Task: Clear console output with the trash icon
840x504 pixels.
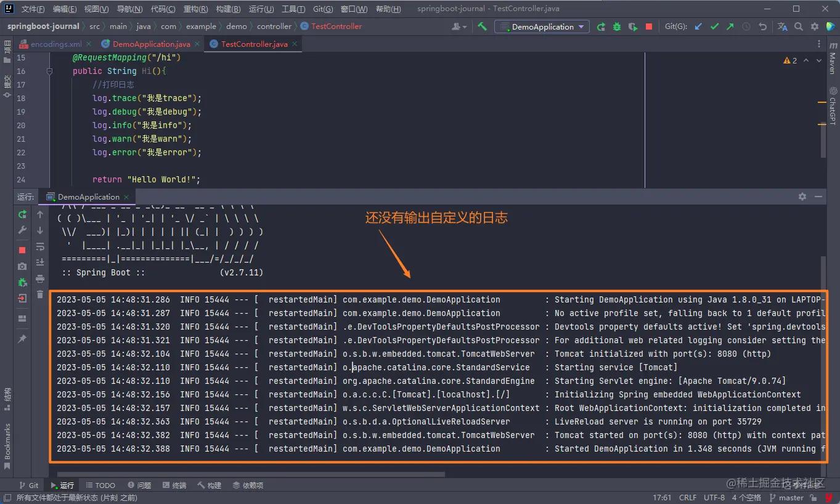Action: click(40, 295)
